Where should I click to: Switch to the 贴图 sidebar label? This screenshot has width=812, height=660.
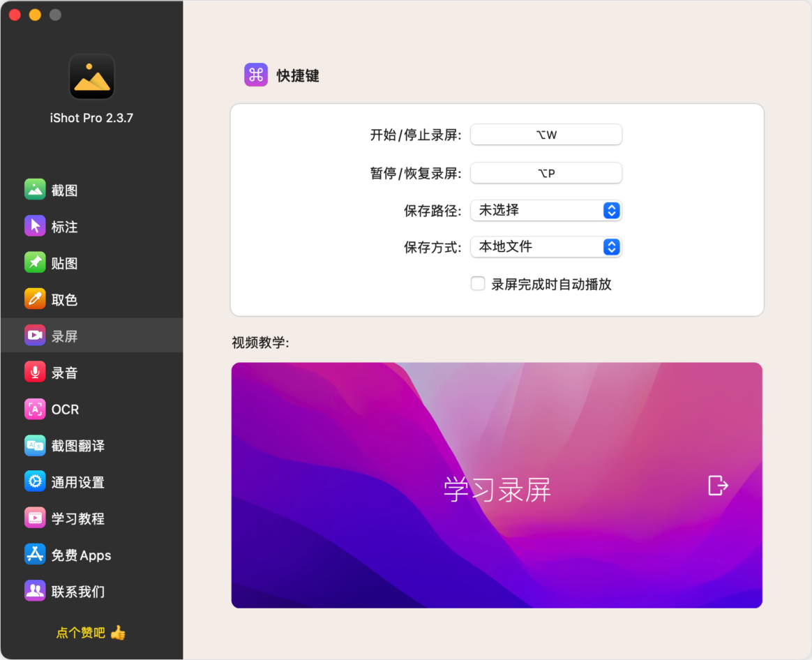click(64, 263)
